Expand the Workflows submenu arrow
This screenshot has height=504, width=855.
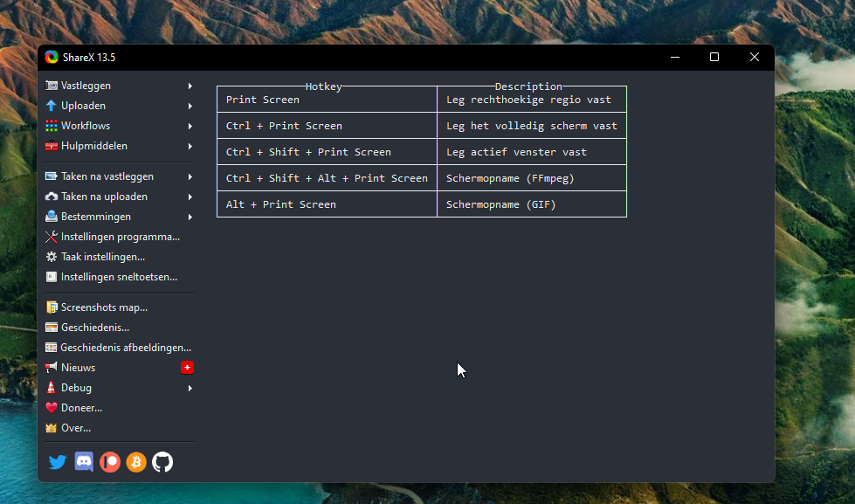190,126
